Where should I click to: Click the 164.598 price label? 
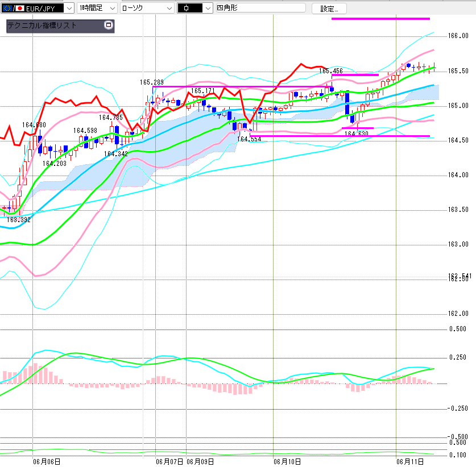85,131
